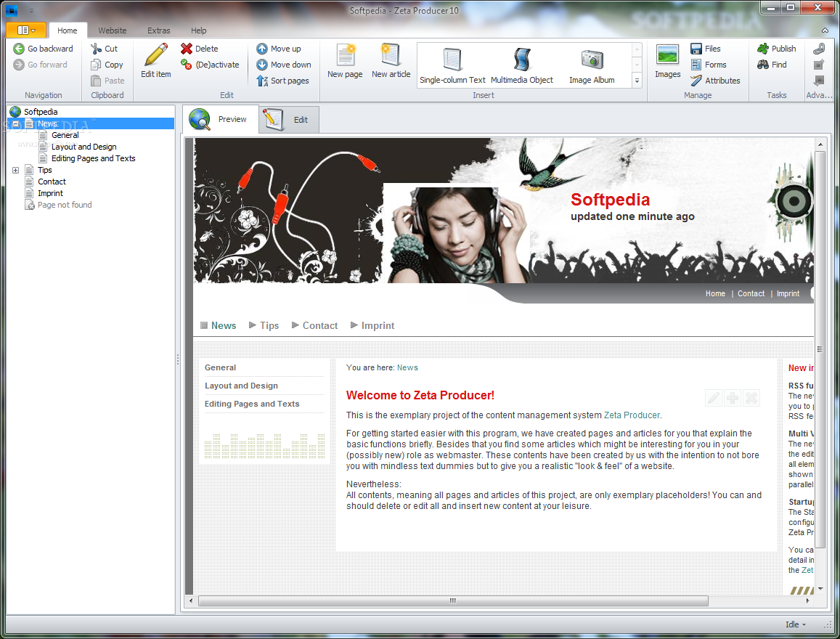Publish the website
The width and height of the screenshot is (840, 639).
coord(776,49)
